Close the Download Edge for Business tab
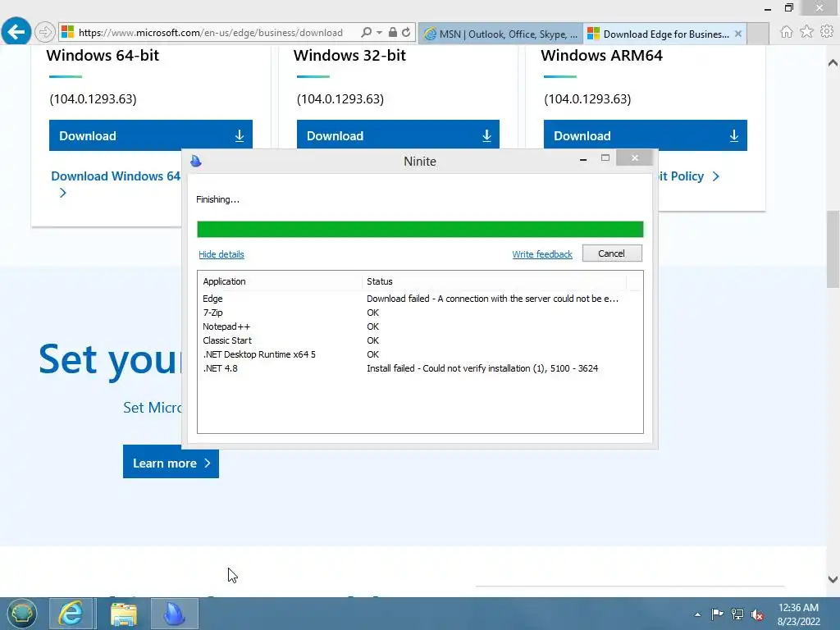 [x=738, y=34]
